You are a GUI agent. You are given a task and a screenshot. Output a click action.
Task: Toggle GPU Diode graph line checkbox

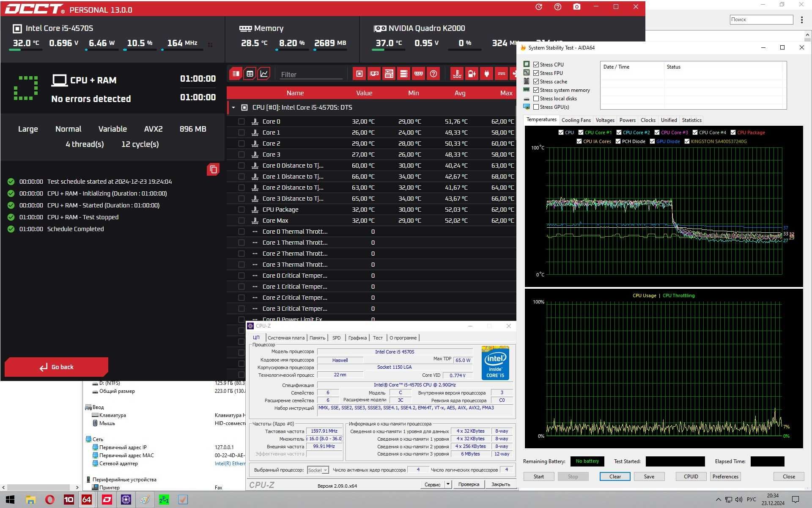(x=652, y=141)
